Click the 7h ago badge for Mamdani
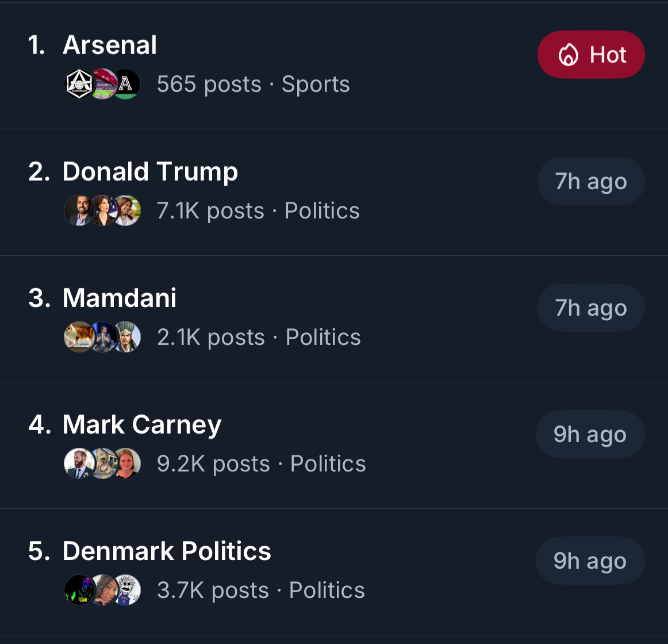668x644 pixels. tap(591, 308)
